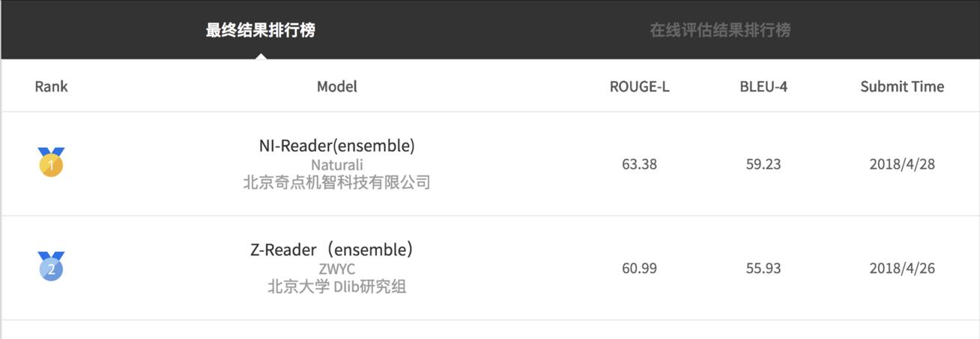Click ROUGE-L score 63.38
980x339 pixels.
point(639,164)
